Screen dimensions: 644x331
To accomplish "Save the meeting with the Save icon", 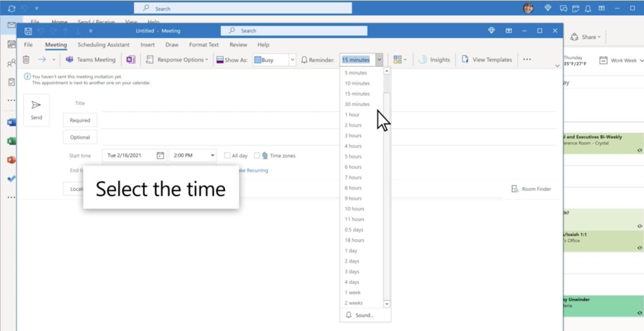I will pos(28,30).
